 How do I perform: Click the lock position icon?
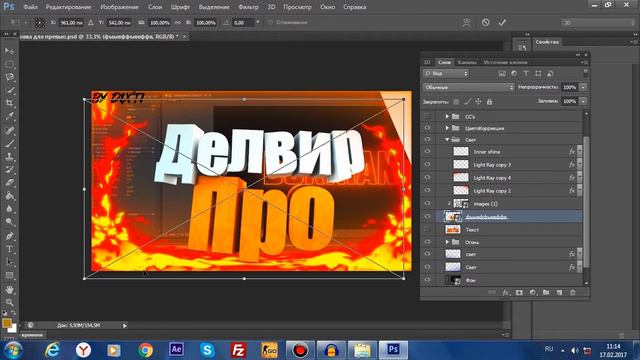pos(478,102)
